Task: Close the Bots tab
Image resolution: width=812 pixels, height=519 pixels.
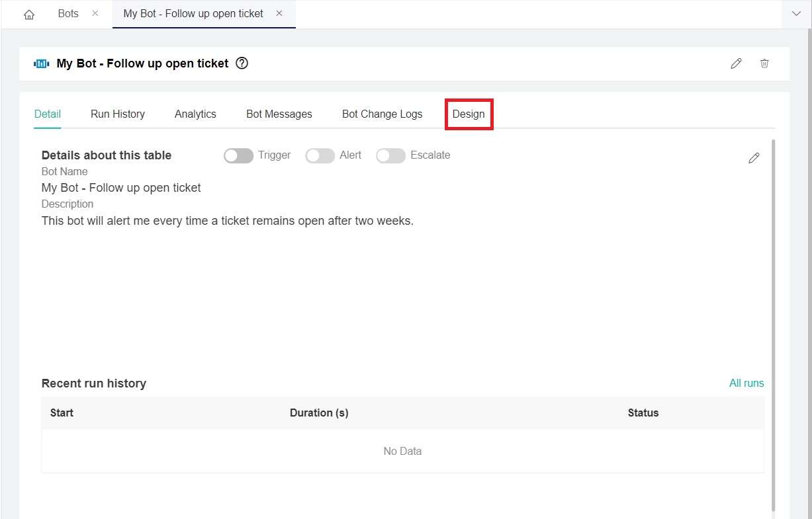Action: tap(95, 13)
